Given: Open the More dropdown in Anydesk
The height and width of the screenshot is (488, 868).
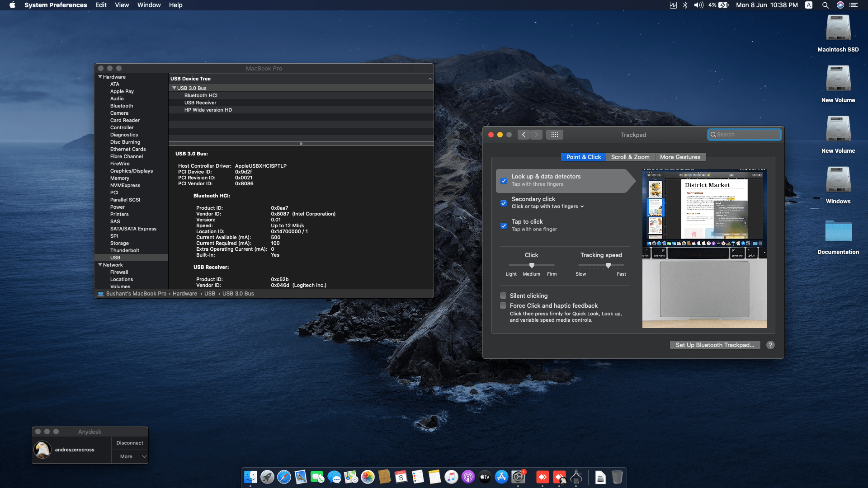Looking at the screenshot, I should [x=130, y=456].
